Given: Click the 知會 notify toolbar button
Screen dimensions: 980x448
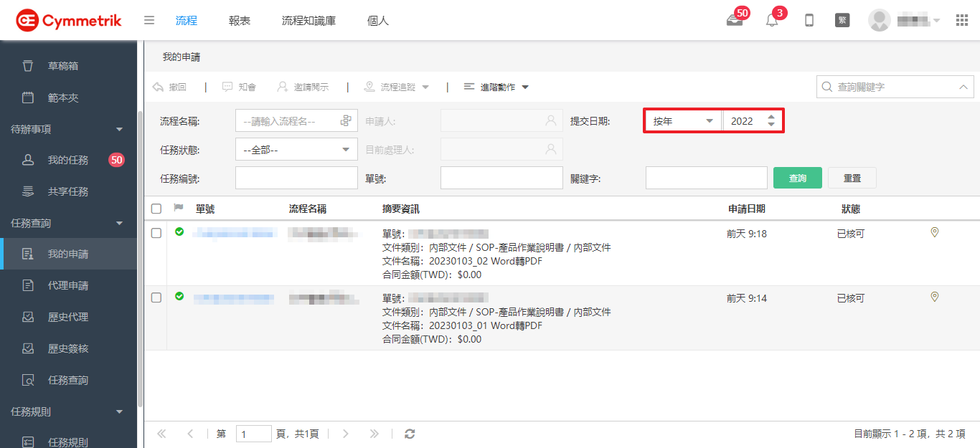Looking at the screenshot, I should click(239, 87).
